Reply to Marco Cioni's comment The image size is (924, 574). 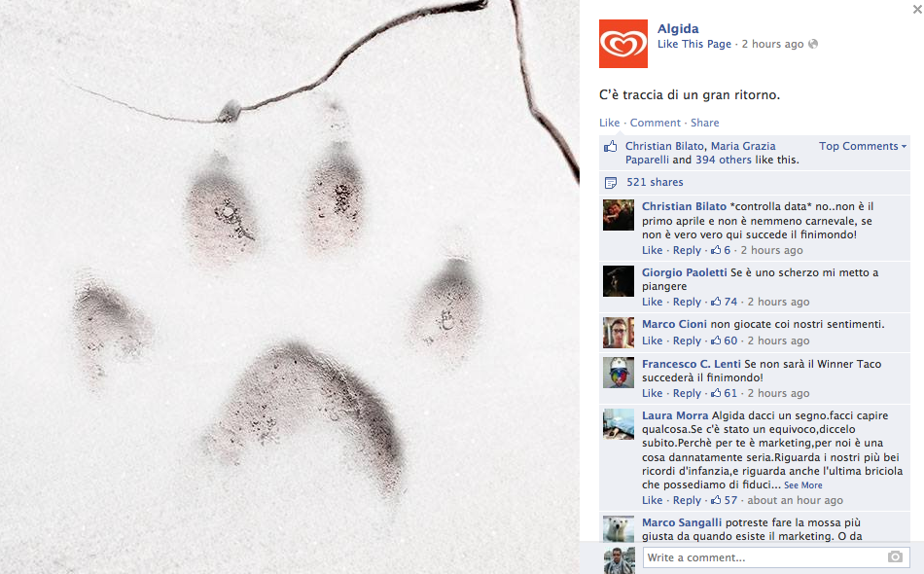pyautogui.click(x=687, y=341)
